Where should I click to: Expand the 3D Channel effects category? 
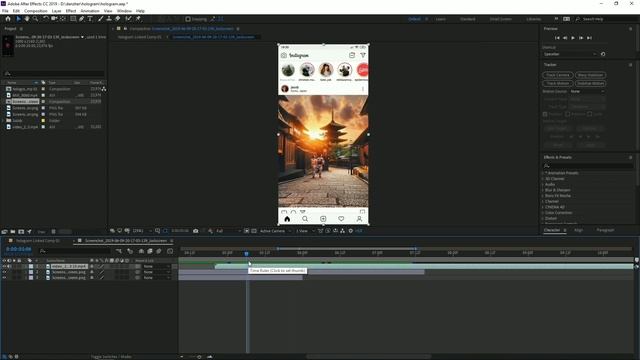(543, 179)
